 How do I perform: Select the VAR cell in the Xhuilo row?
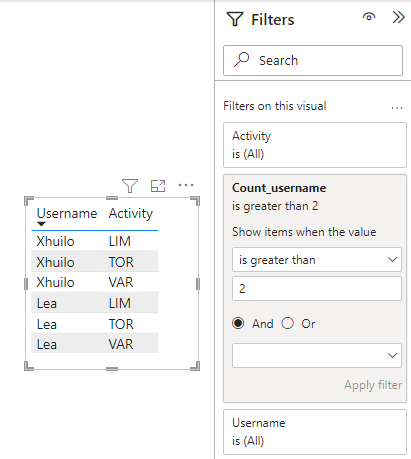121,282
